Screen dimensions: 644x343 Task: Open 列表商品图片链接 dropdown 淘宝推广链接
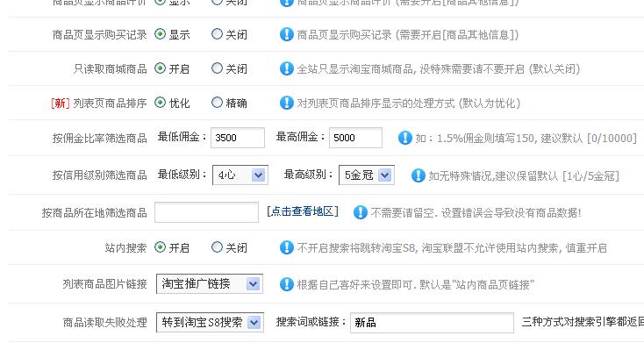click(x=210, y=284)
